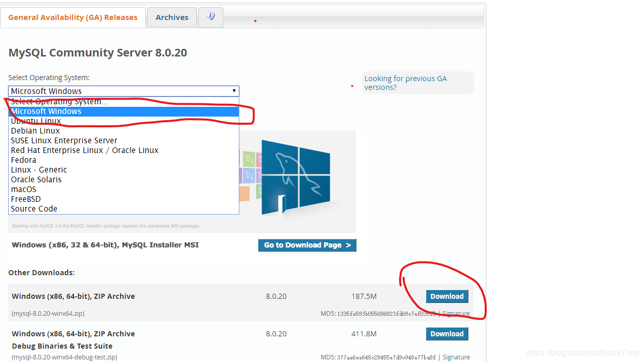Select Microsoft Windows in the dropdown list

click(x=124, y=111)
